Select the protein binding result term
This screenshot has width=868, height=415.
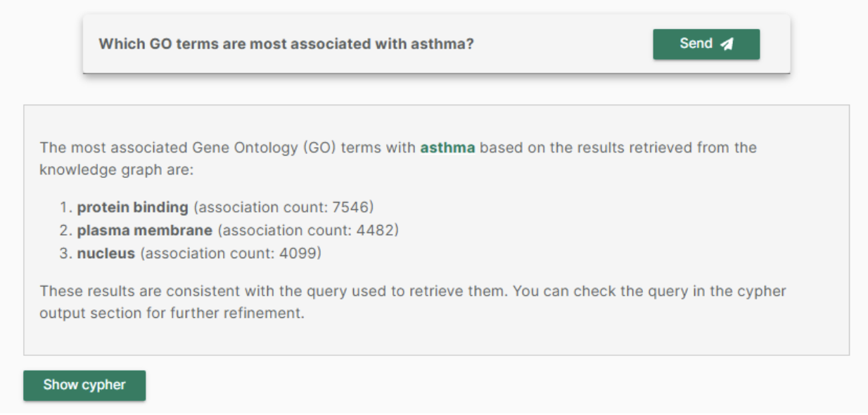coord(133,207)
